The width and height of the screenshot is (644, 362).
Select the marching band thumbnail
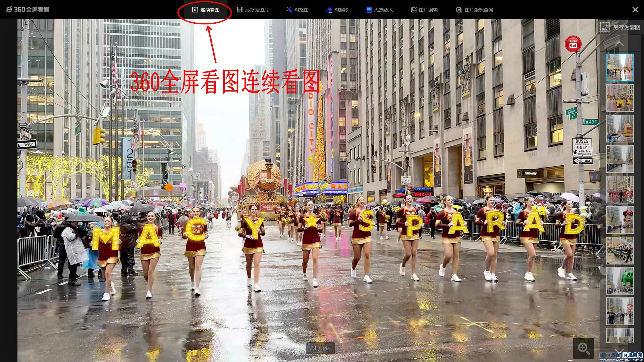click(620, 250)
